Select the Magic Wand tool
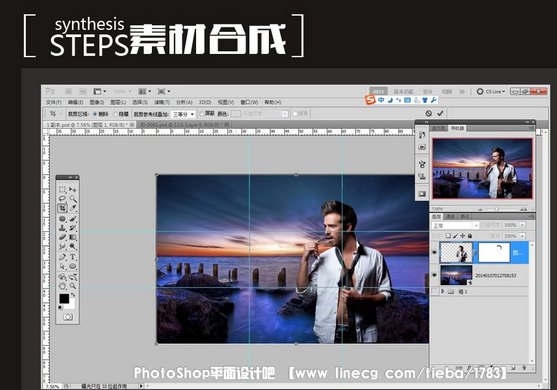 (73, 199)
